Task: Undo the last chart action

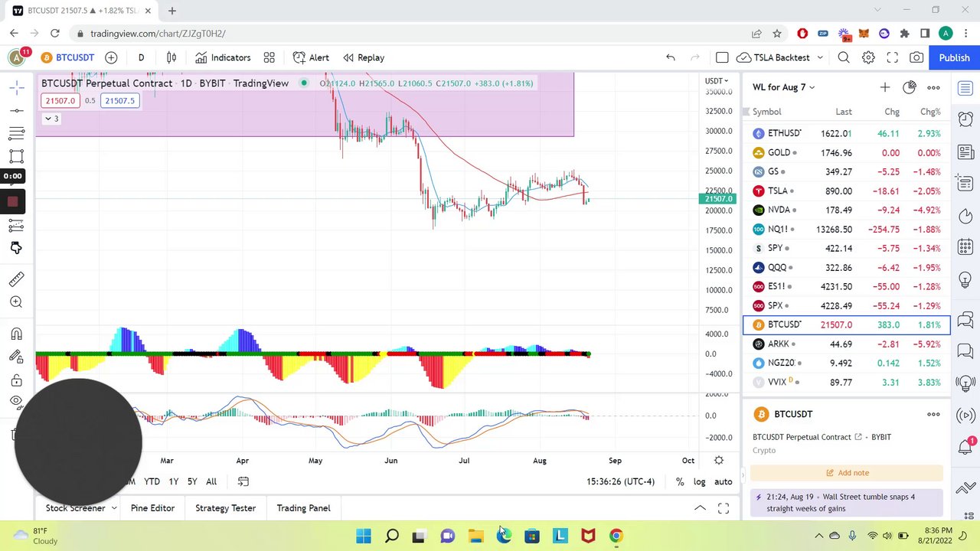Action: point(671,57)
